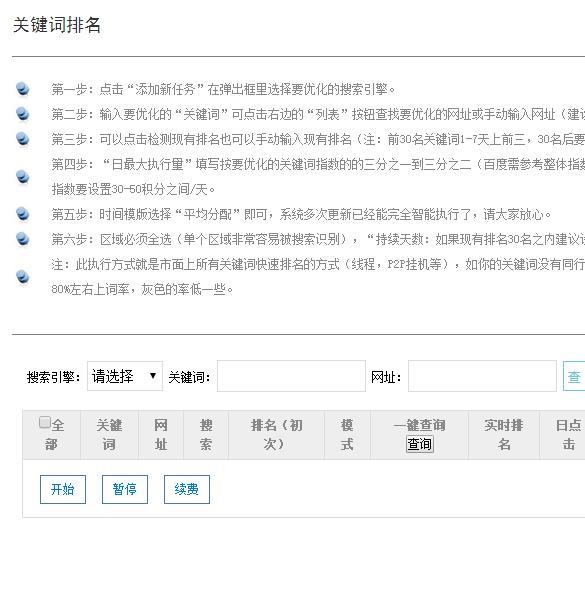The image size is (585, 601).
Task: Click the 指数要设置30-50积分 line
Action: [133, 189]
